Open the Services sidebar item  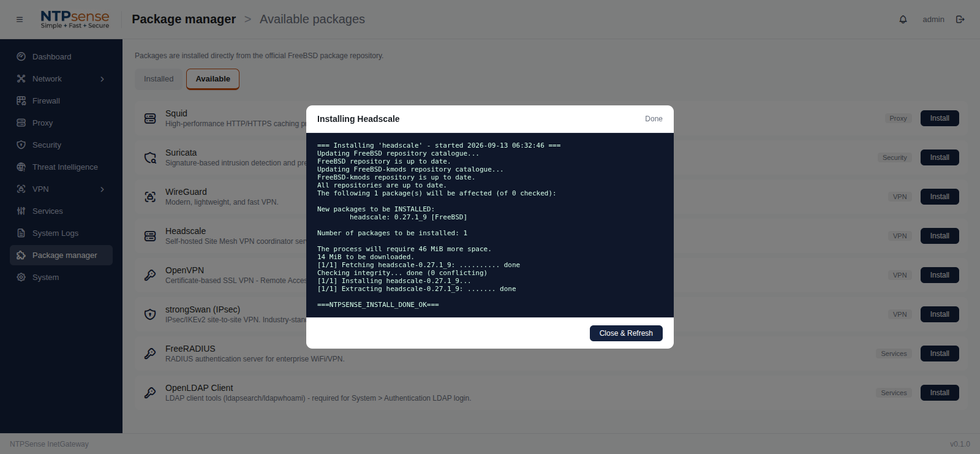(x=61, y=211)
